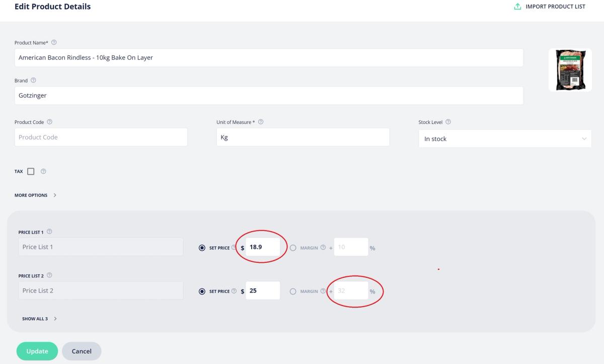Click the empty Product Code field
604x364 pixels.
click(x=101, y=137)
